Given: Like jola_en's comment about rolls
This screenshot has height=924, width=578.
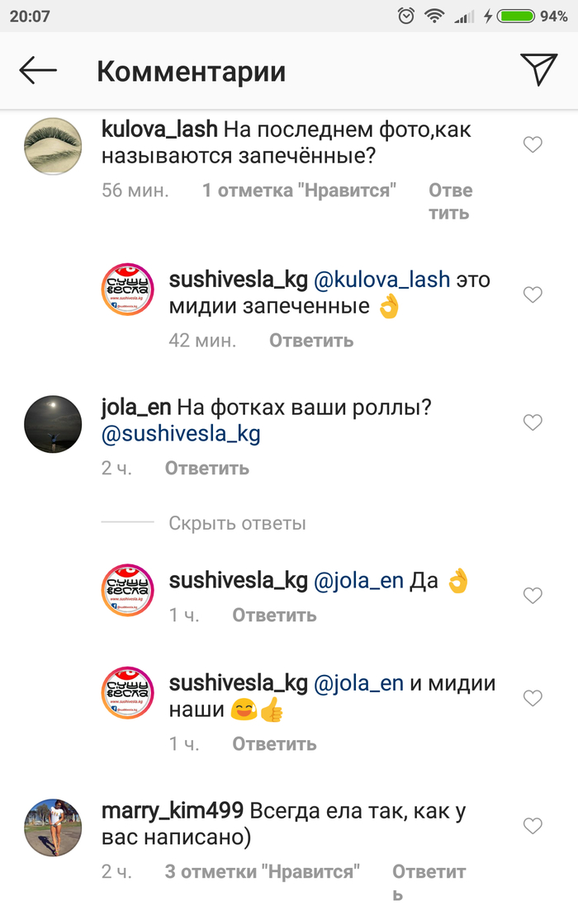Looking at the screenshot, I should pos(533,422).
